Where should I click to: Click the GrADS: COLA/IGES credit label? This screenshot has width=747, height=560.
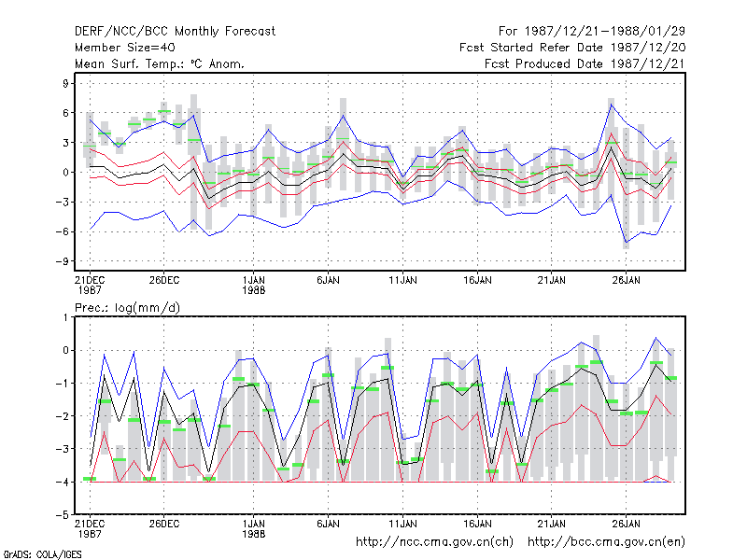pos(42,554)
